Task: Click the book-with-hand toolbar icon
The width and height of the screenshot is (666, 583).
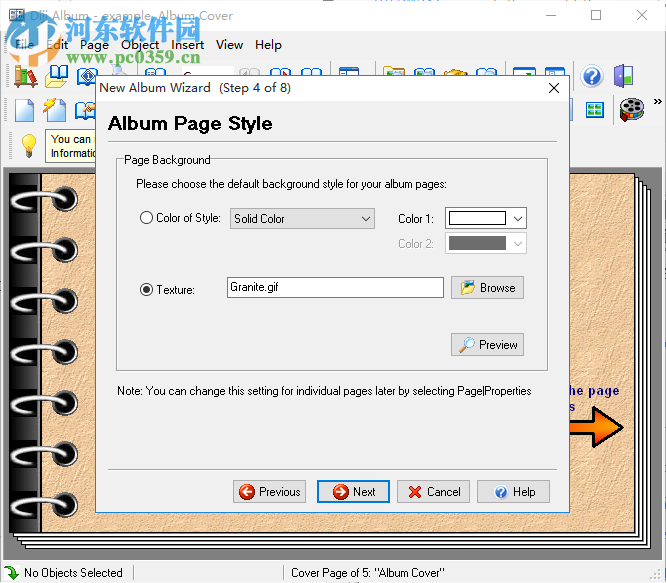Action: tap(85, 110)
